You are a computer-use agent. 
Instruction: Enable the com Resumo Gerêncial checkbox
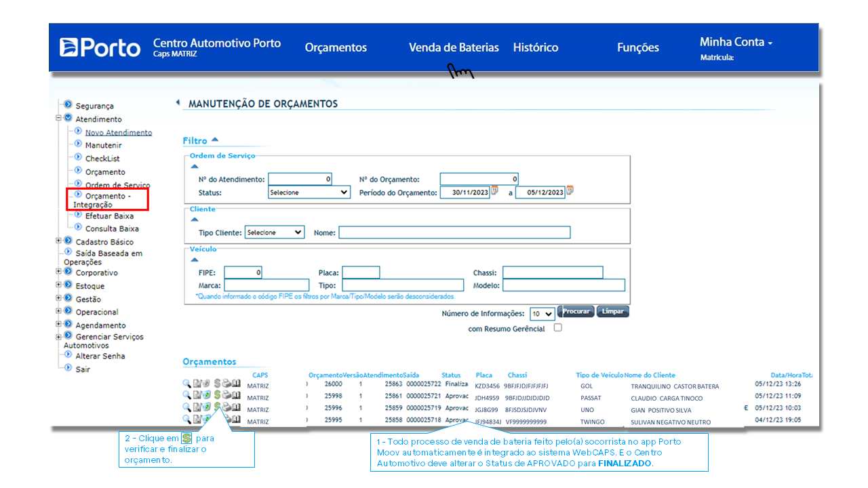coord(557,327)
